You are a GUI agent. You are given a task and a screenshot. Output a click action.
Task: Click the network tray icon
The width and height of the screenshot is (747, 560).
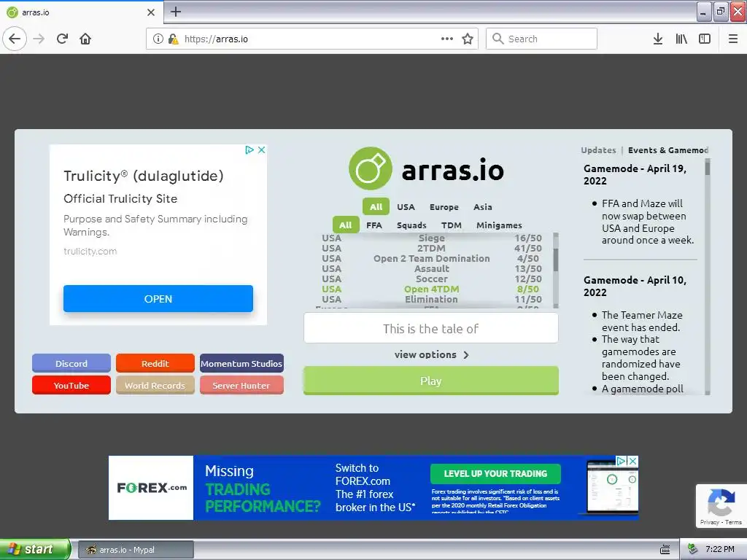click(693, 550)
